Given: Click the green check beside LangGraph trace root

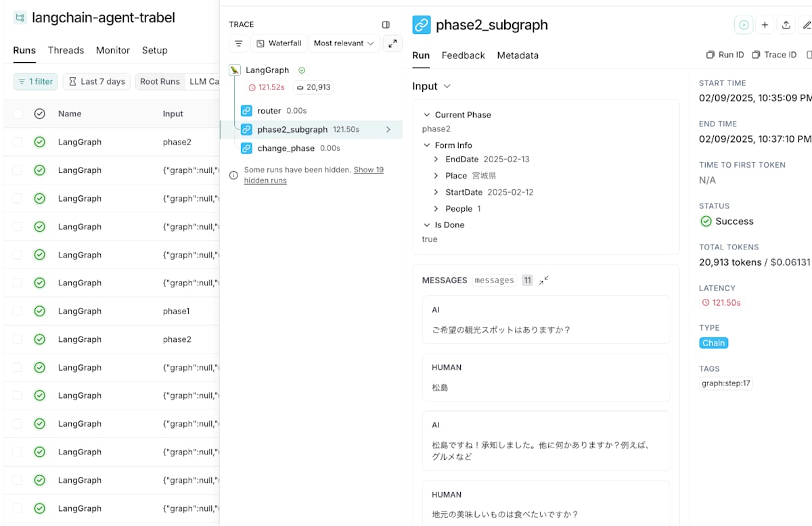Looking at the screenshot, I should tap(302, 70).
